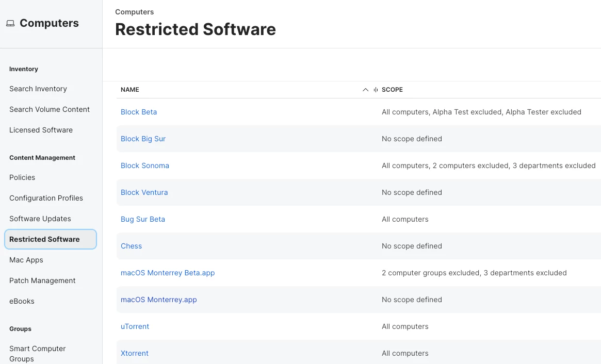Click 'All computers' in uTorrent row
Image resolution: width=601 pixels, height=364 pixels.
click(405, 326)
